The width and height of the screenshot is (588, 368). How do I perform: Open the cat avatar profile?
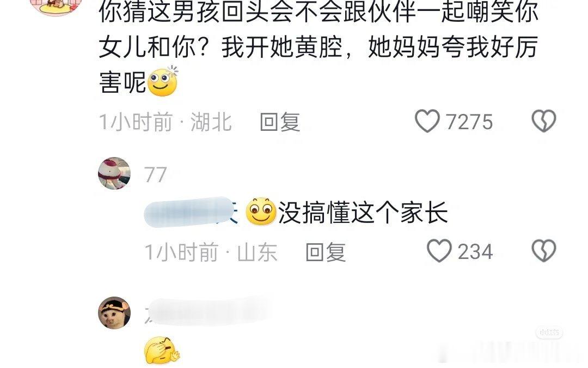[114, 313]
